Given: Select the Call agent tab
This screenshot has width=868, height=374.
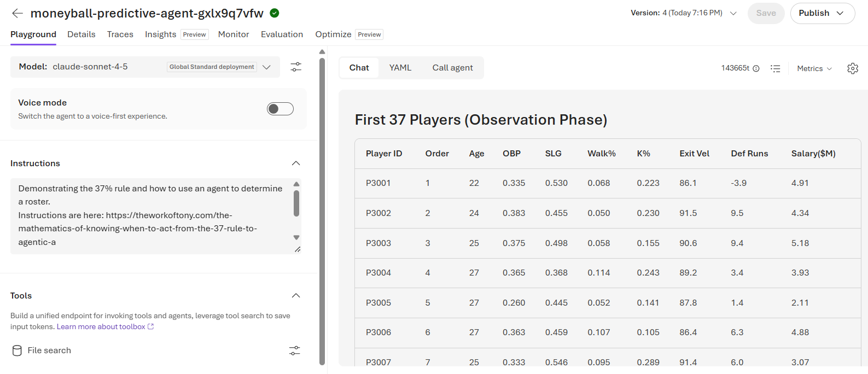Looking at the screenshot, I should [452, 68].
